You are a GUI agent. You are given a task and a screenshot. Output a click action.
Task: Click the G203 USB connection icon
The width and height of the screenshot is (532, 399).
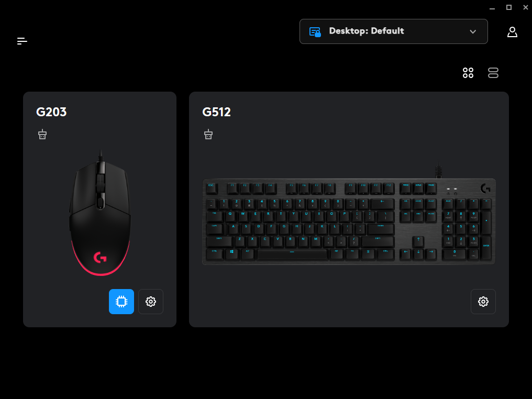tap(42, 135)
